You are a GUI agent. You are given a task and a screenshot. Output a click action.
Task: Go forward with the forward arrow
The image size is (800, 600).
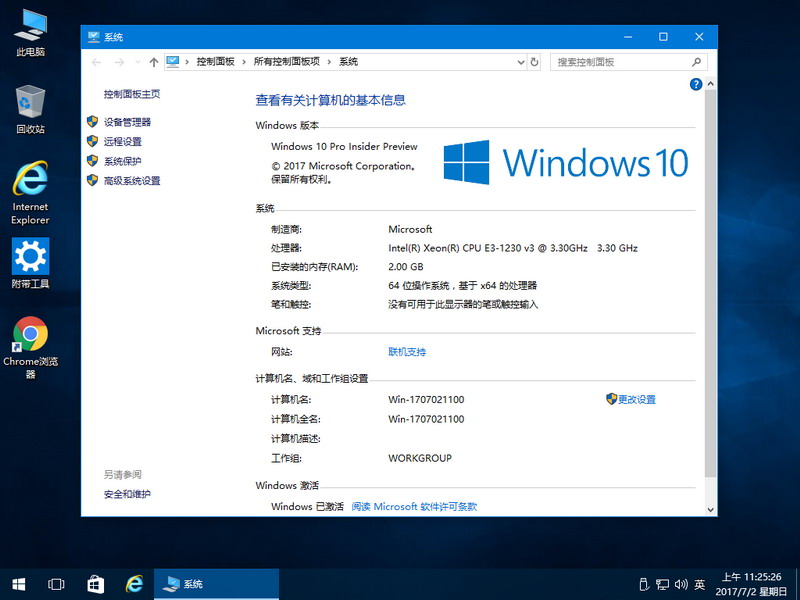[x=119, y=62]
